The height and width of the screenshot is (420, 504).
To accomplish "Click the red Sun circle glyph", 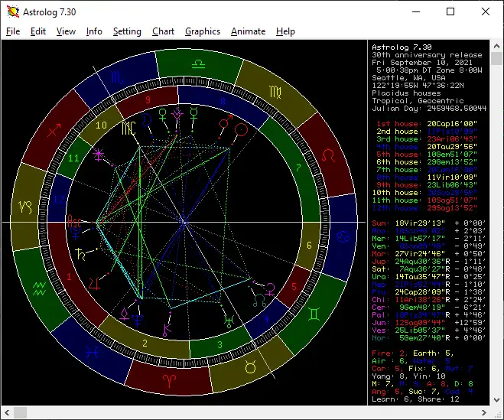I will click(241, 130).
